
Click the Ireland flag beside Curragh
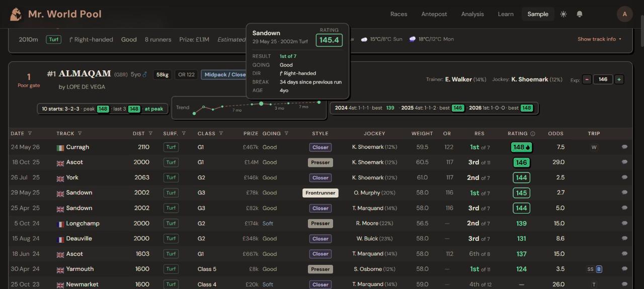(x=60, y=148)
